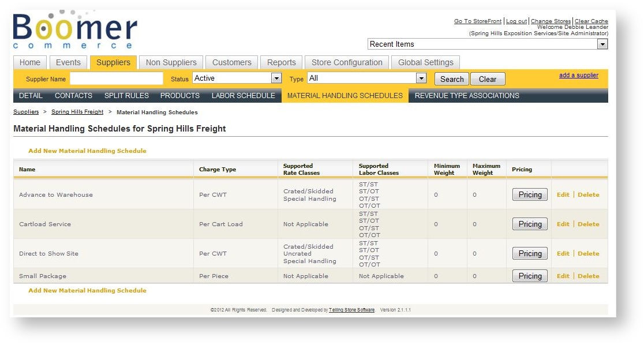Switch to the Suppliers tab
The width and height of the screenshot is (644, 345).
113,62
